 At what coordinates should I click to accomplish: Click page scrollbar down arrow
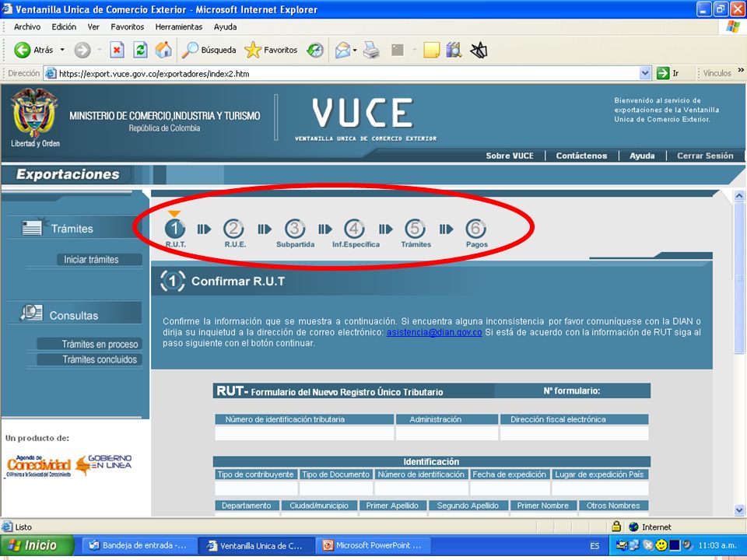739,510
